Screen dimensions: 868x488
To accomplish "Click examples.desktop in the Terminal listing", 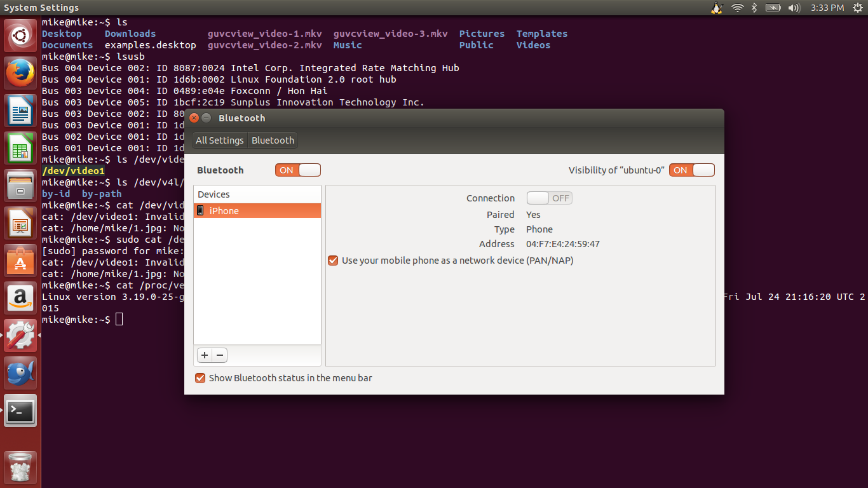I will [x=151, y=45].
